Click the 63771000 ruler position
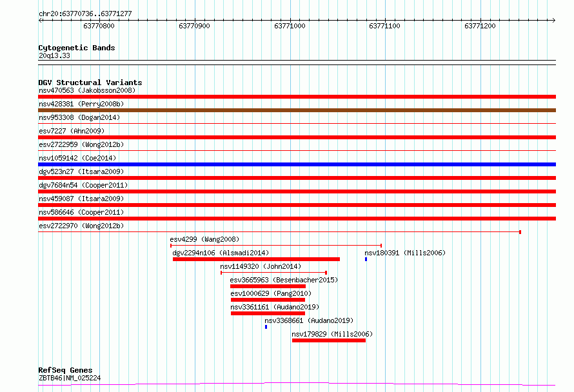The height and width of the screenshot is (392, 574). [290, 26]
